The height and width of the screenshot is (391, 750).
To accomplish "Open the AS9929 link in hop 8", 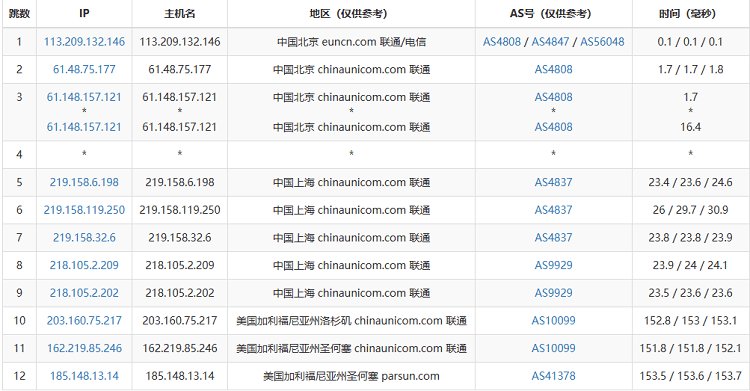I will [553, 265].
